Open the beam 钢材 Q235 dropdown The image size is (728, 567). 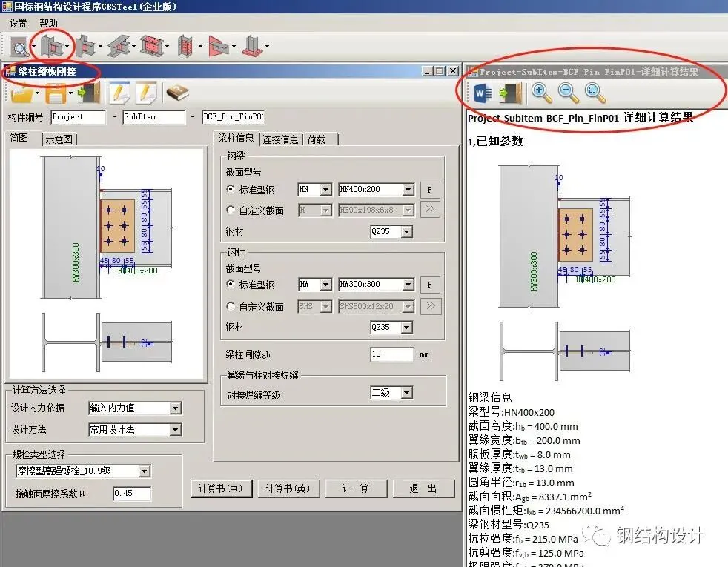point(407,231)
